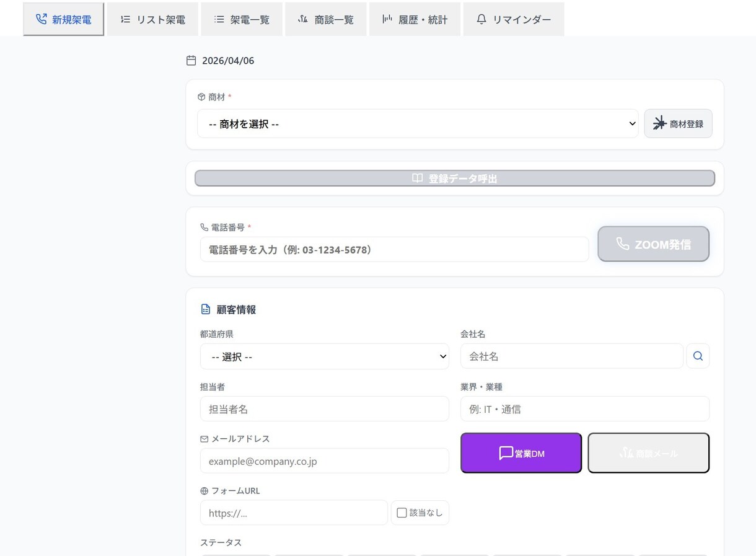Image resolution: width=756 pixels, height=556 pixels.
Task: Click into the フォームURL input field
Action: point(294,513)
